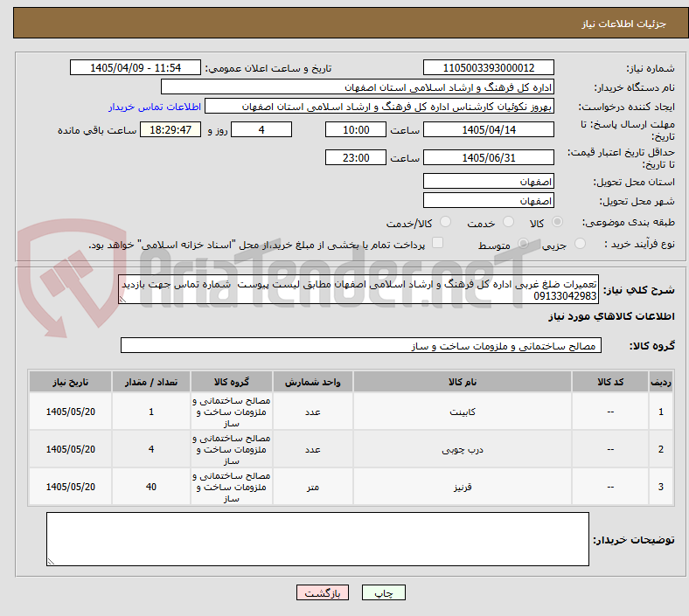Image resolution: width=689 pixels, height=616 pixels.
Task: Click the buyer organization name field
Action: (358, 87)
